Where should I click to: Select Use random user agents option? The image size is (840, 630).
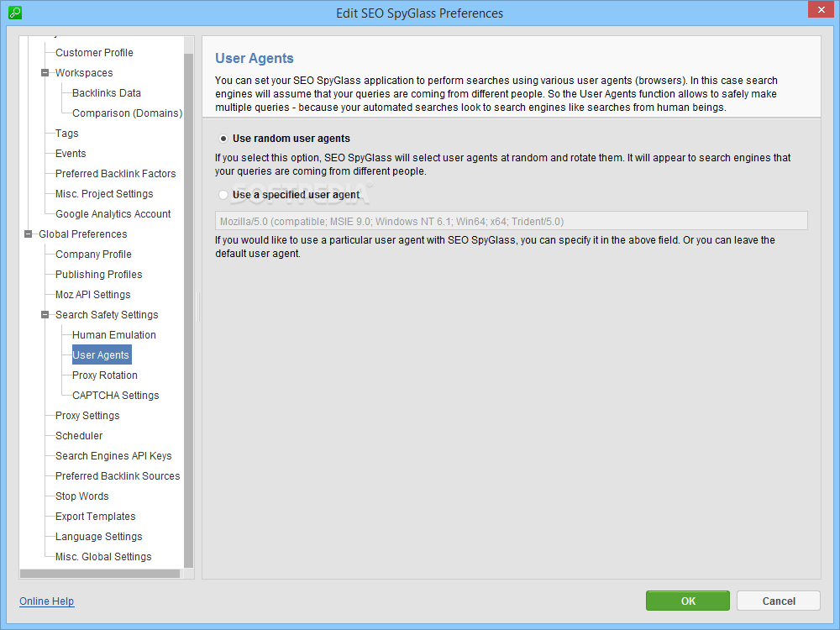tap(223, 139)
